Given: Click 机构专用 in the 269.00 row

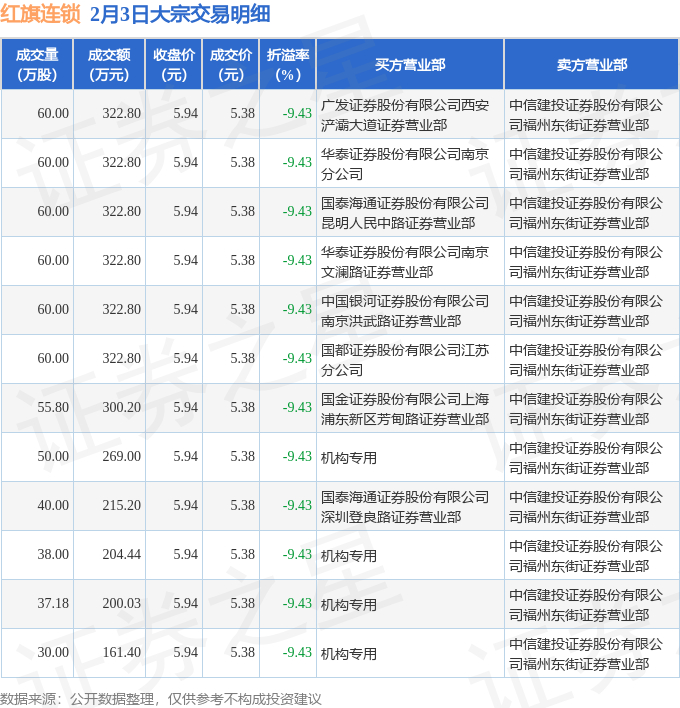Looking at the screenshot, I should 349,458.
